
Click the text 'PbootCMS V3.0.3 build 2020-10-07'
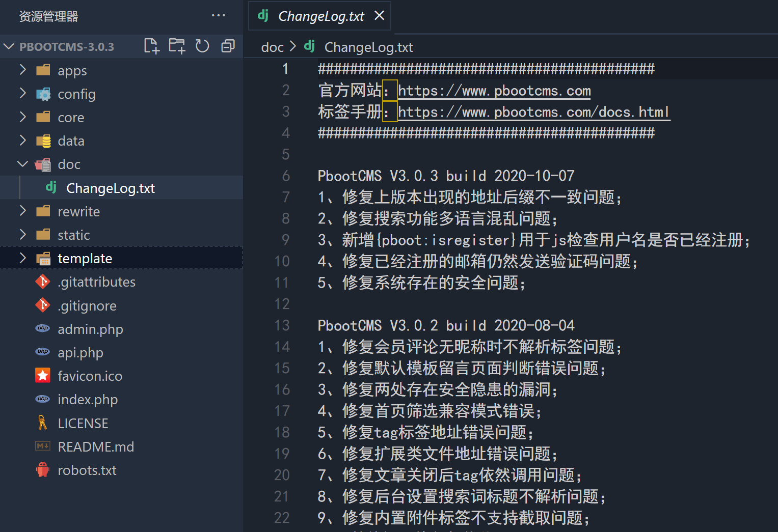click(446, 176)
